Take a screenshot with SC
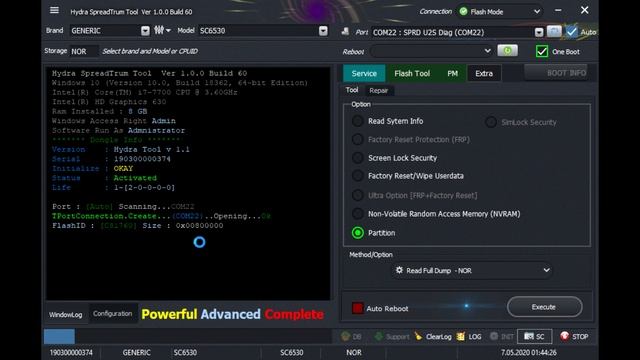The width and height of the screenshot is (640, 360). (534, 336)
